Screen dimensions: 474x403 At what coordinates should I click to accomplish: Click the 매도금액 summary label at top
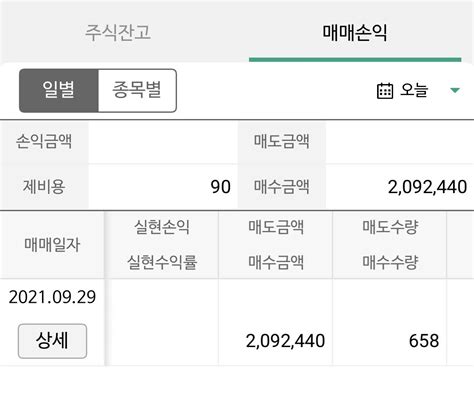tap(282, 141)
